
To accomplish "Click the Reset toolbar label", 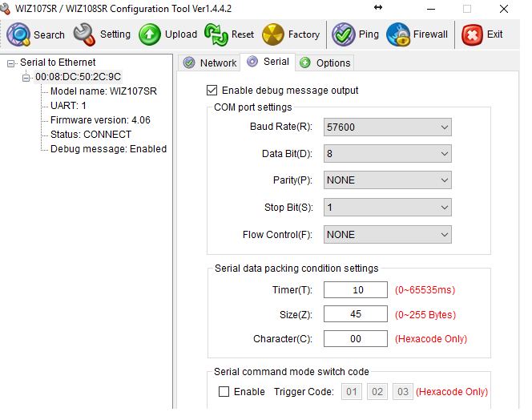I will (x=243, y=34).
